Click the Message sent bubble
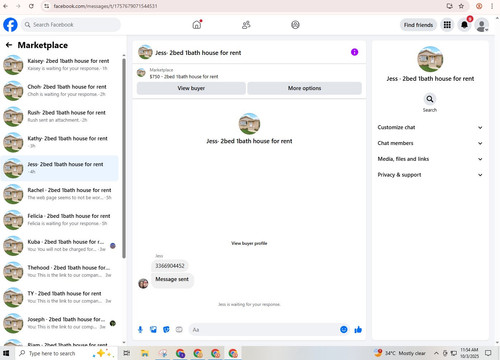Viewport: 500px width, 360px height. [x=172, y=279]
